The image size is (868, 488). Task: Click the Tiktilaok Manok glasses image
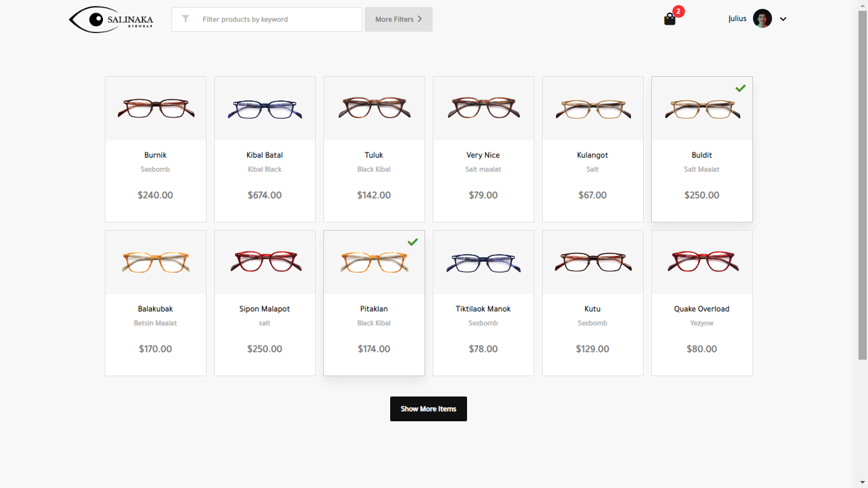pos(484,262)
